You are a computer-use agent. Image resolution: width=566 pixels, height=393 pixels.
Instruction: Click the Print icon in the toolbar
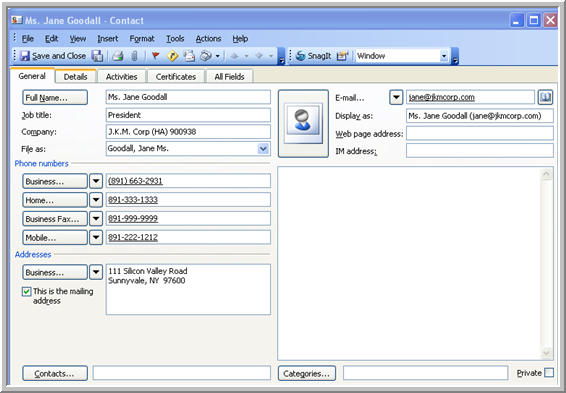118,56
